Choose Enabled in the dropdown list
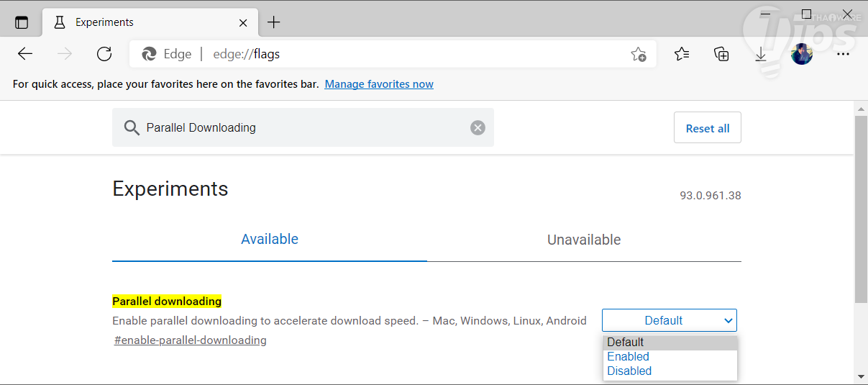This screenshot has width=868, height=385. [x=628, y=357]
